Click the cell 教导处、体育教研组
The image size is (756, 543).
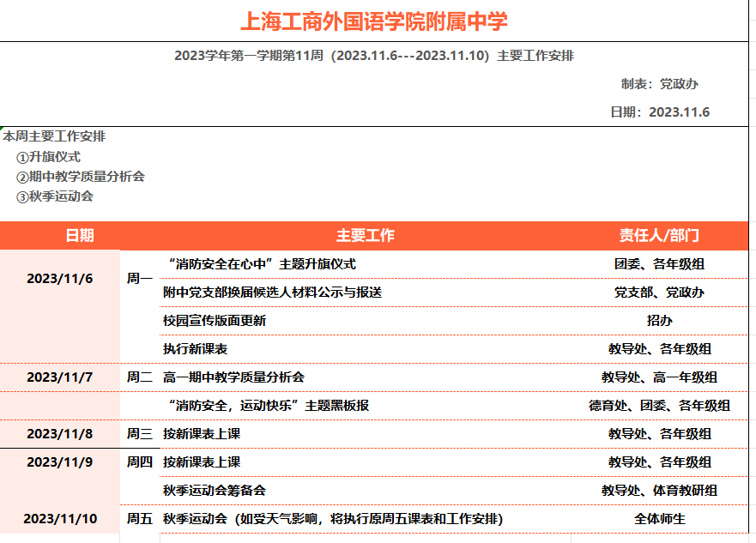659,491
